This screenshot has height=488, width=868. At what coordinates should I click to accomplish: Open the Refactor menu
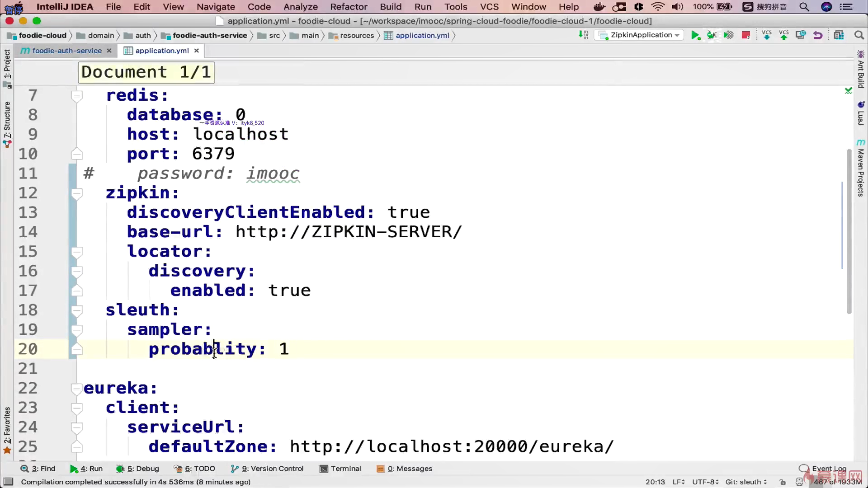[x=349, y=7]
